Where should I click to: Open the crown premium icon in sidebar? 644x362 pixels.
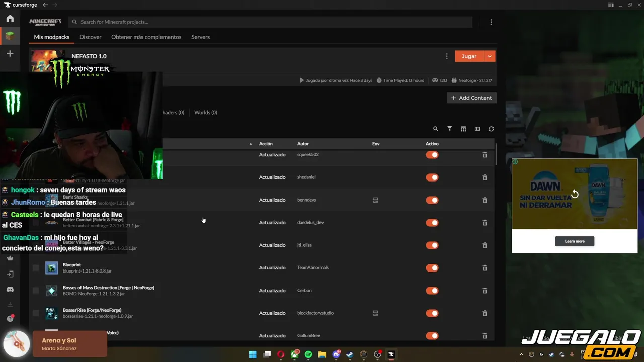coord(10,258)
